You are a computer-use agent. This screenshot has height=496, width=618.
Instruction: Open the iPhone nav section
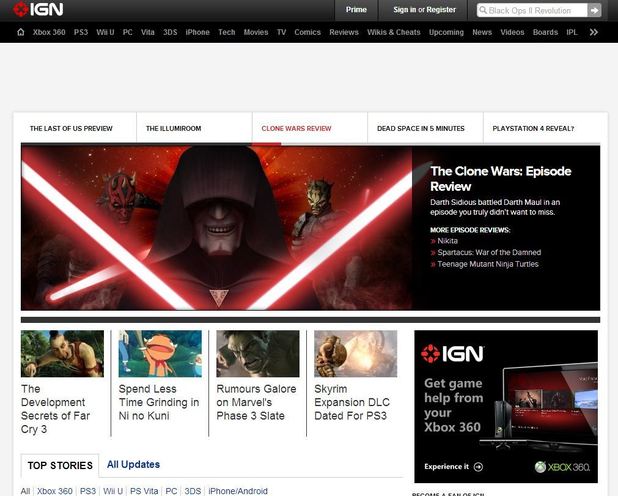point(197,32)
